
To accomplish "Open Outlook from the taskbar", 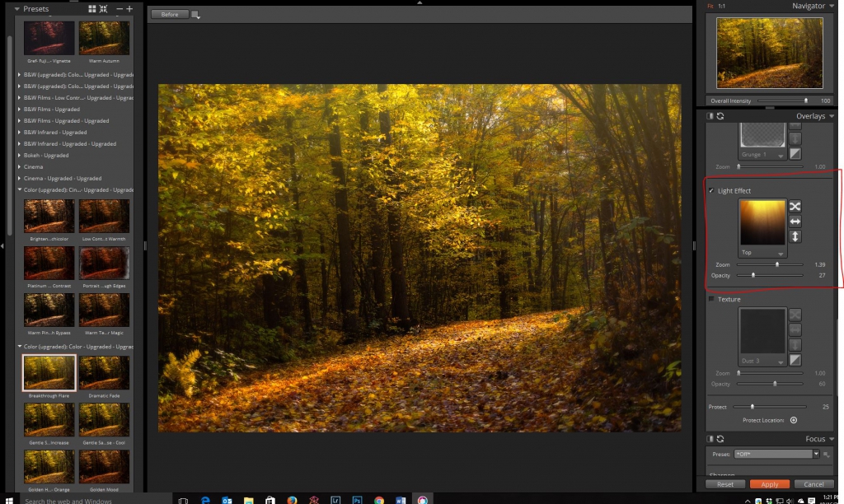I will (227, 500).
